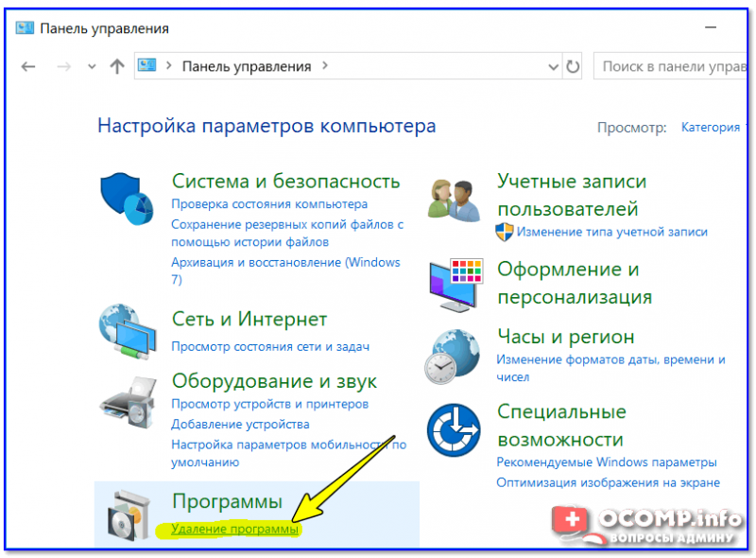The height and width of the screenshot is (558, 756).
Task: Open the Appearance and Personalization monitor icon
Action: pyautogui.click(x=454, y=284)
